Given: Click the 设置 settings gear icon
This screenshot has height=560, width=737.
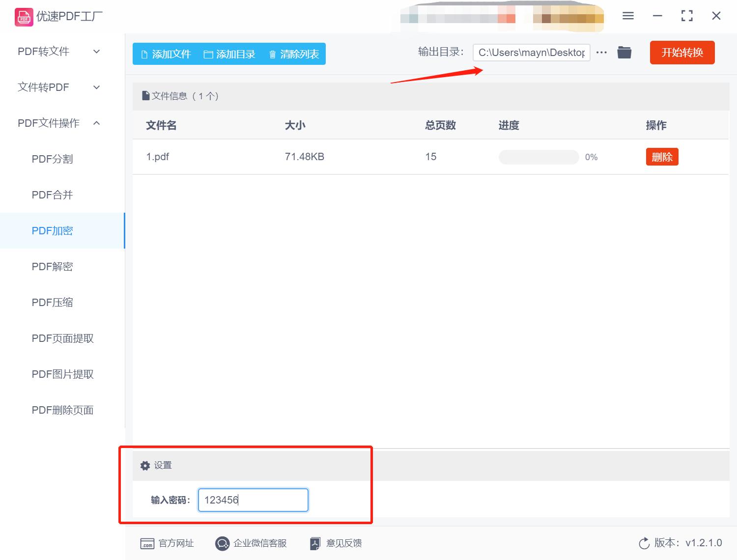Looking at the screenshot, I should pyautogui.click(x=145, y=465).
